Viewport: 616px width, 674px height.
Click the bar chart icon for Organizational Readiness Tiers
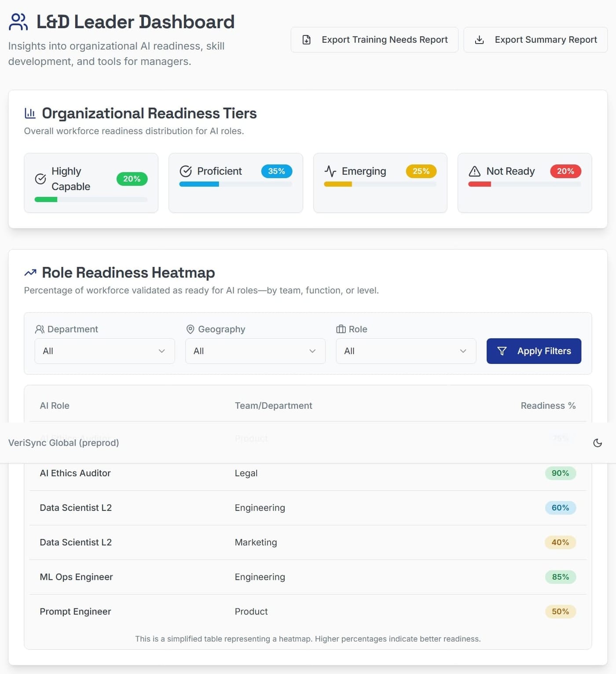point(29,113)
